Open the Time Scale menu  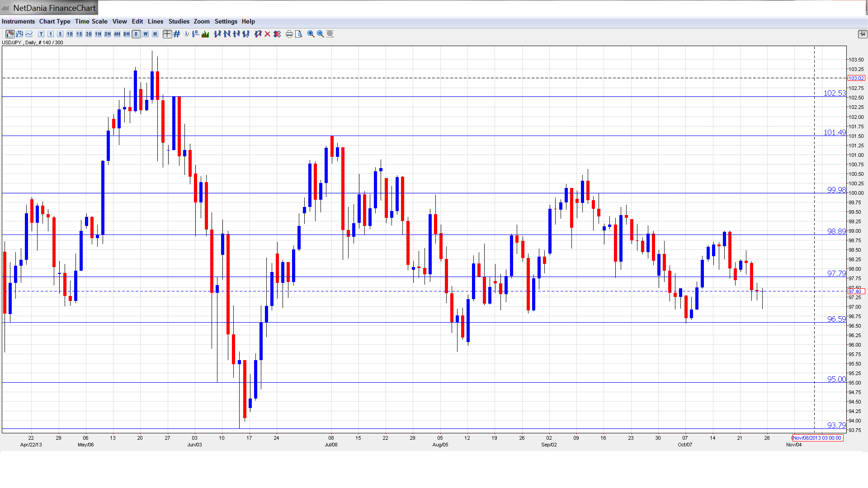(x=91, y=21)
